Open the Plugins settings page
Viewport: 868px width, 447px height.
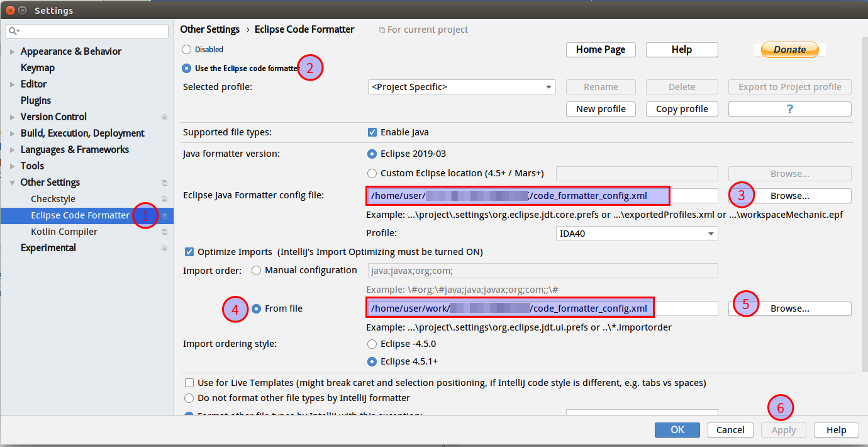pos(36,101)
